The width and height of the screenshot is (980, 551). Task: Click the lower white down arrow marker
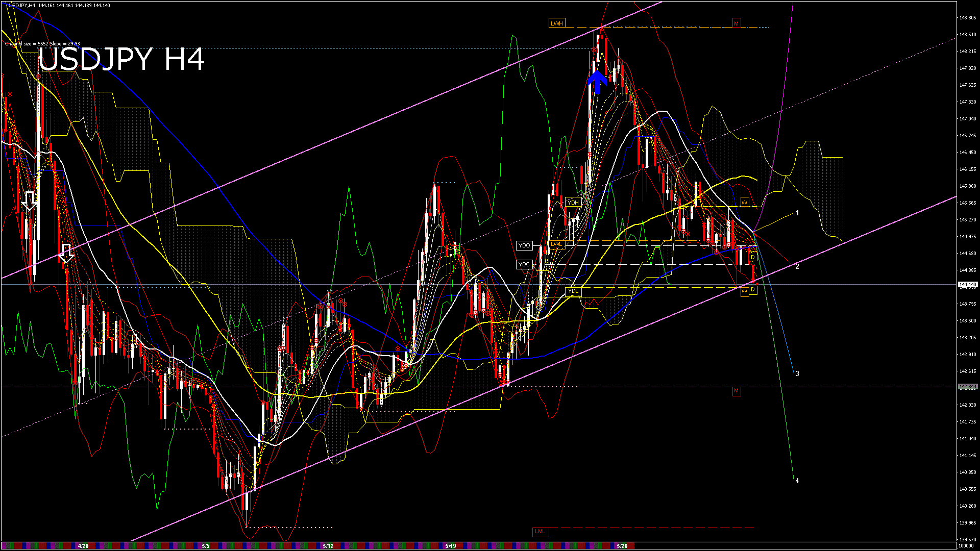[x=67, y=253]
